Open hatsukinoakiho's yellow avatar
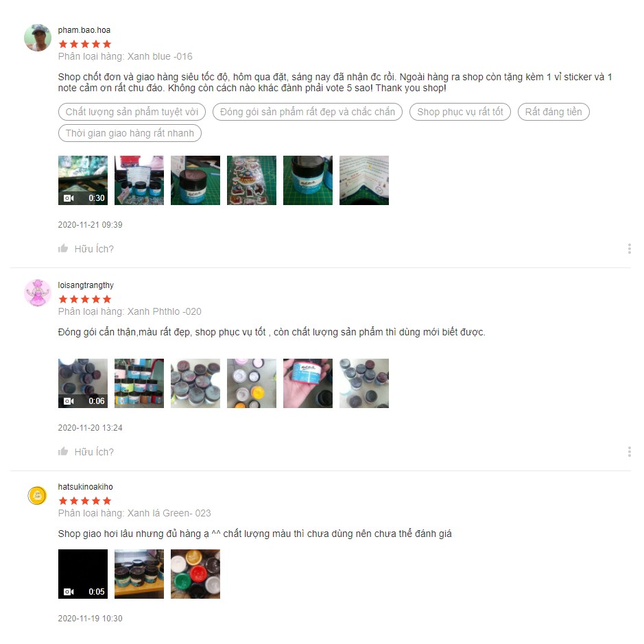The image size is (644, 644). click(37, 495)
